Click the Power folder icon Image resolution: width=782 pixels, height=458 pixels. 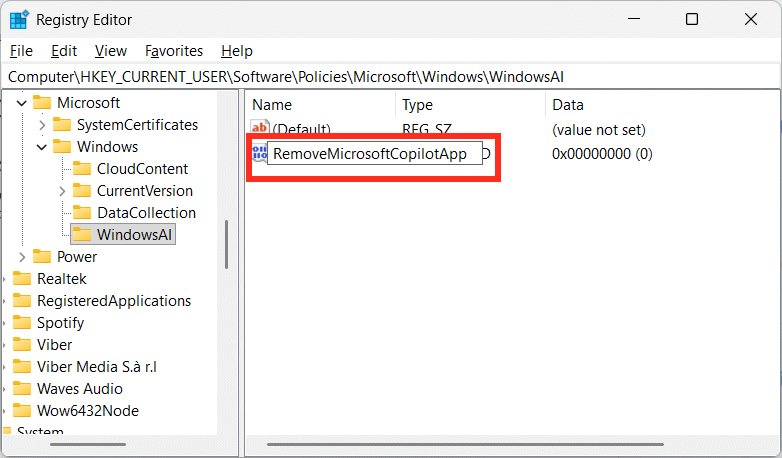tap(42, 256)
